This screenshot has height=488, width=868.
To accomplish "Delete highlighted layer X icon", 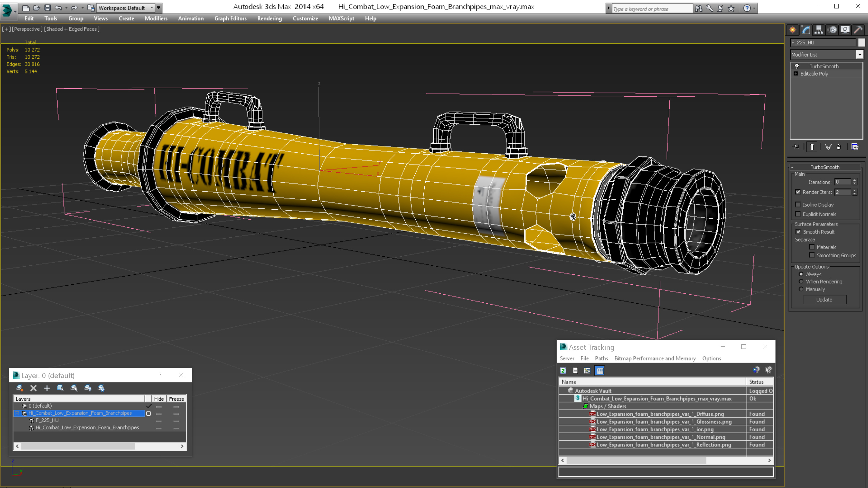I will coord(33,388).
